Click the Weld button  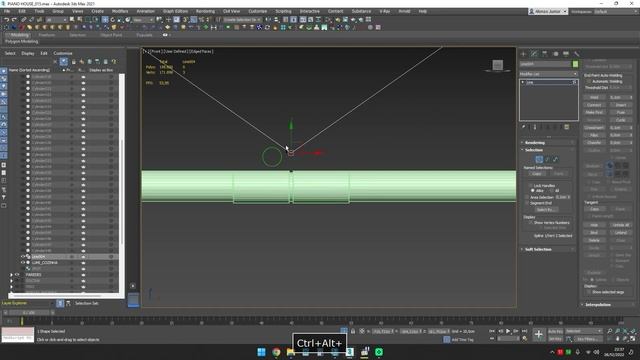click(x=594, y=98)
